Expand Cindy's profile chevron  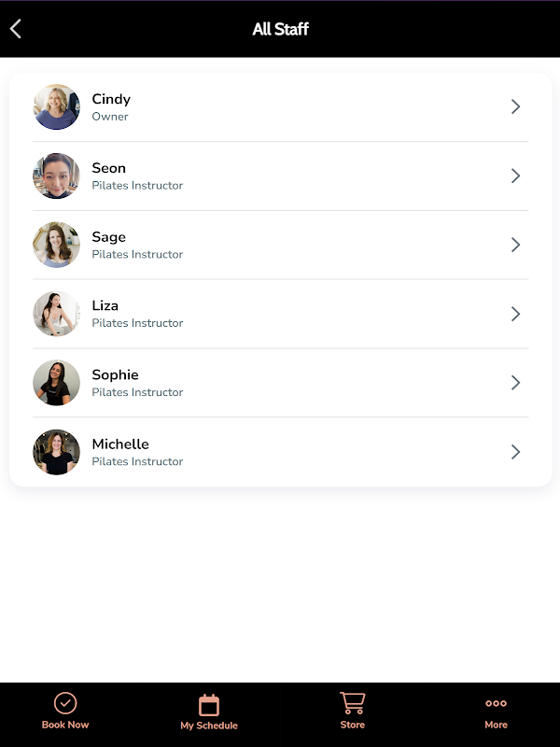tap(515, 106)
